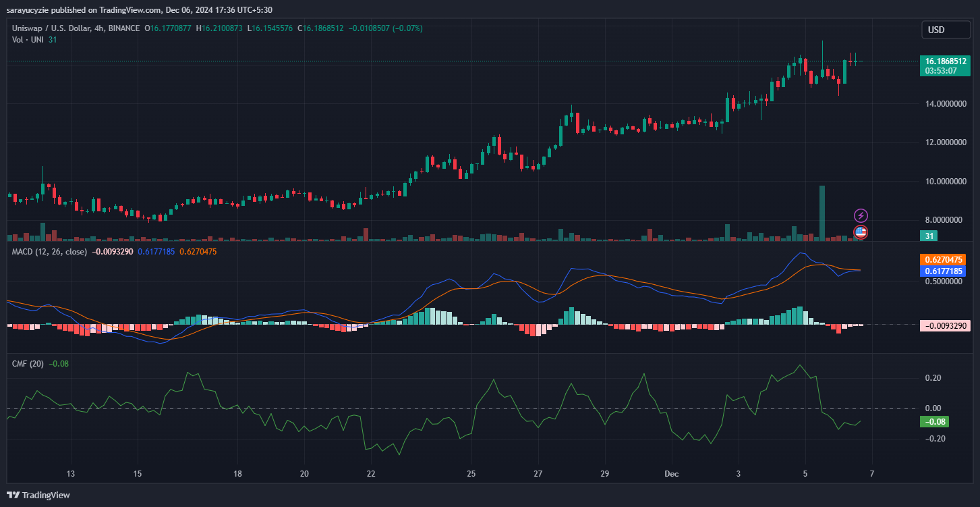
Task: Click the 31 value beside Vol · UNI
Action: (53, 40)
